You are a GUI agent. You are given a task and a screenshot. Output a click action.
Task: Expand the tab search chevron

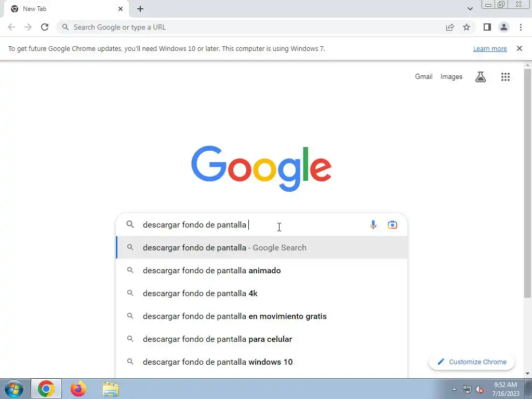coord(470,9)
